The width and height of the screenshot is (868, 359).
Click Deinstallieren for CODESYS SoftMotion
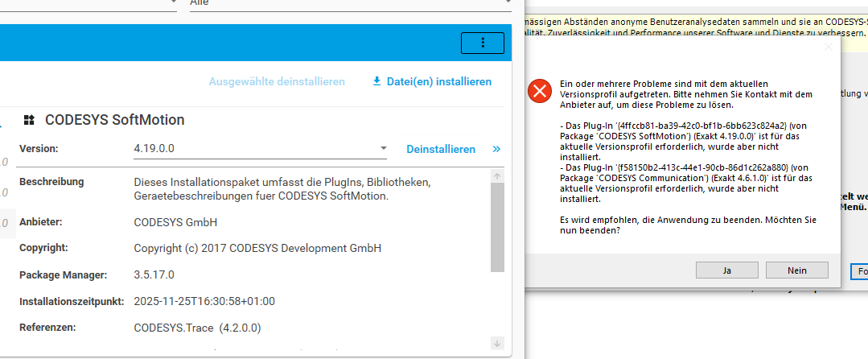[x=441, y=149]
